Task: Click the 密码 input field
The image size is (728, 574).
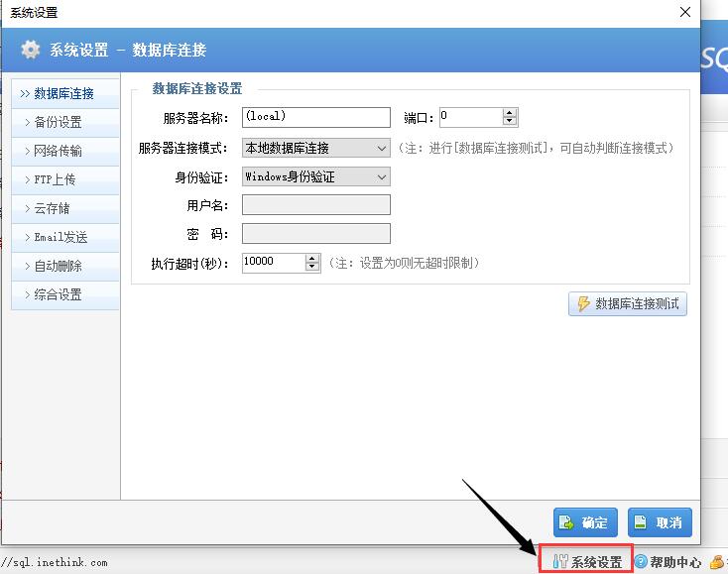Action: (316, 234)
